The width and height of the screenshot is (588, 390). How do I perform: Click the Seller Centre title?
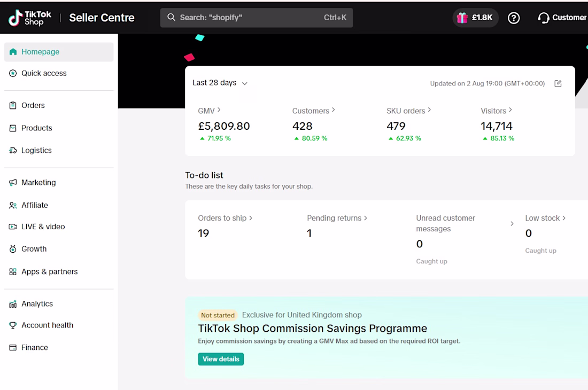(x=102, y=18)
